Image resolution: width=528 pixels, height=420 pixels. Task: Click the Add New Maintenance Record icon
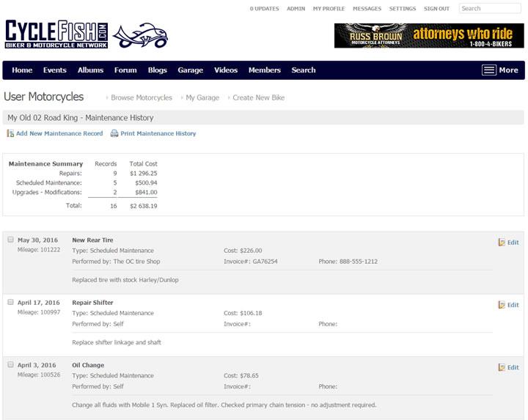(x=10, y=133)
